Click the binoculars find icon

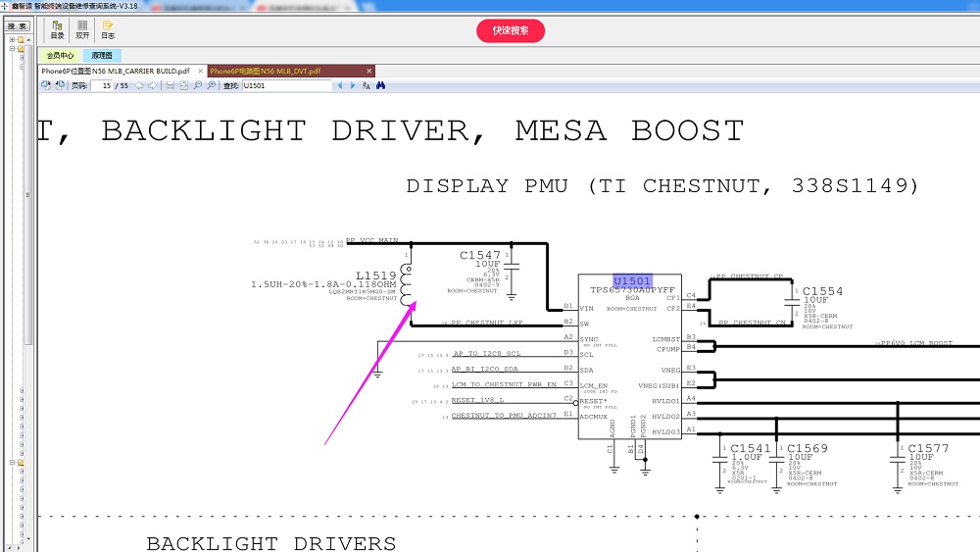tap(380, 85)
